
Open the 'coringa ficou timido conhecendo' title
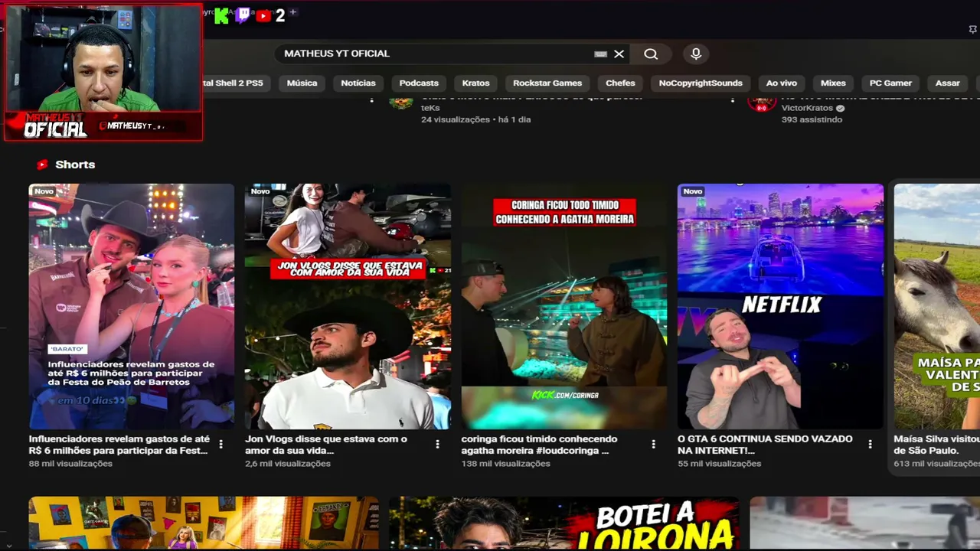click(539, 445)
